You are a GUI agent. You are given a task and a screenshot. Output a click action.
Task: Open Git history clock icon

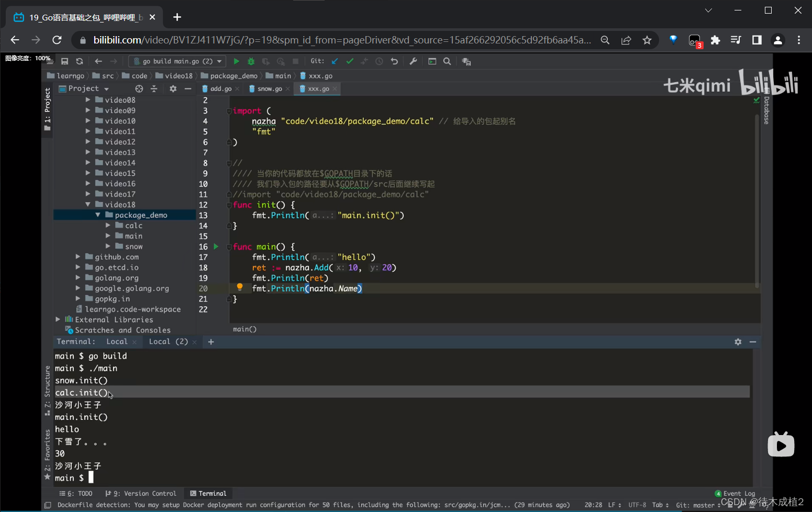pyautogui.click(x=379, y=61)
